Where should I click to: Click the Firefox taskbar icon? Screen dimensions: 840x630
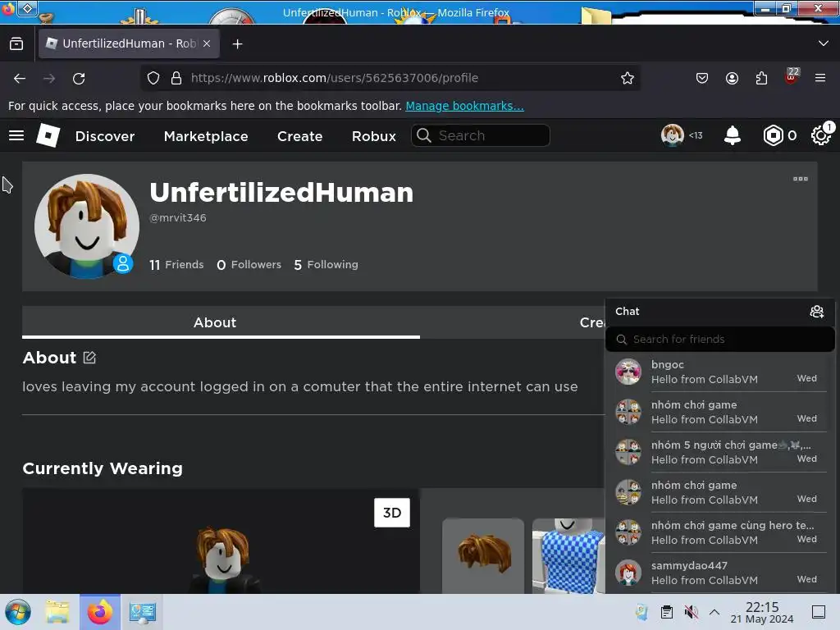click(100, 612)
